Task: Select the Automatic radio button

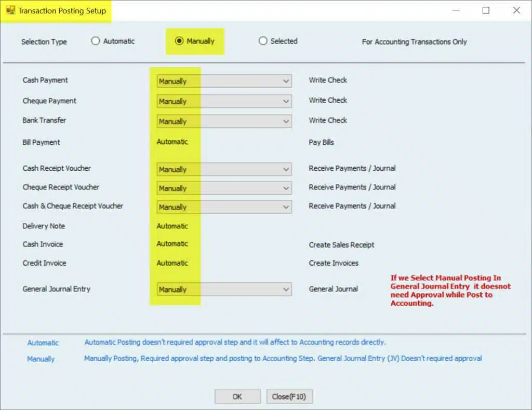Action: point(96,41)
